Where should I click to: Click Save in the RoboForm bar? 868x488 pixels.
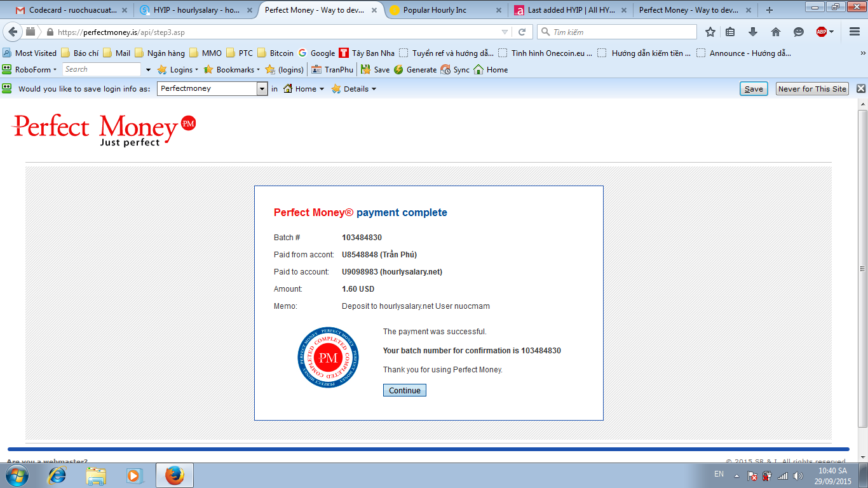[x=754, y=89]
